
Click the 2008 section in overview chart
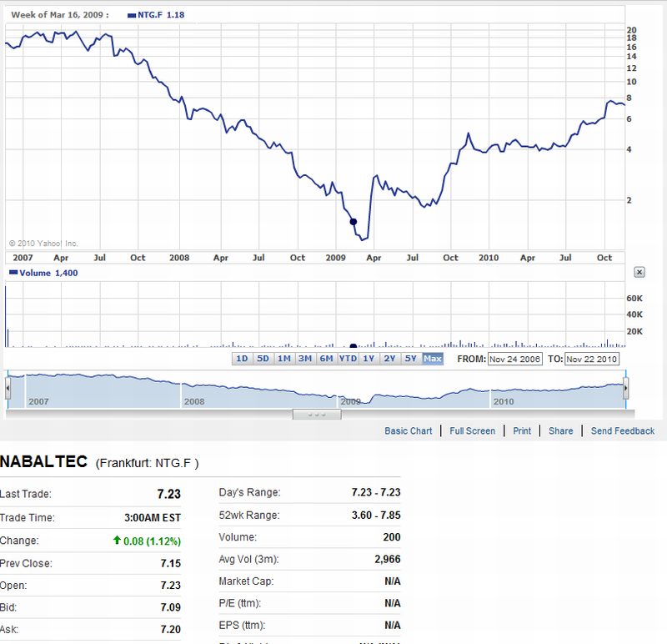[259, 390]
